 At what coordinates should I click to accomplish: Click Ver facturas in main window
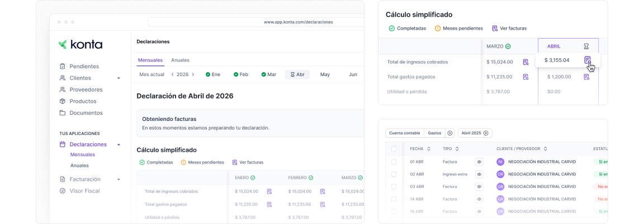(x=248, y=162)
